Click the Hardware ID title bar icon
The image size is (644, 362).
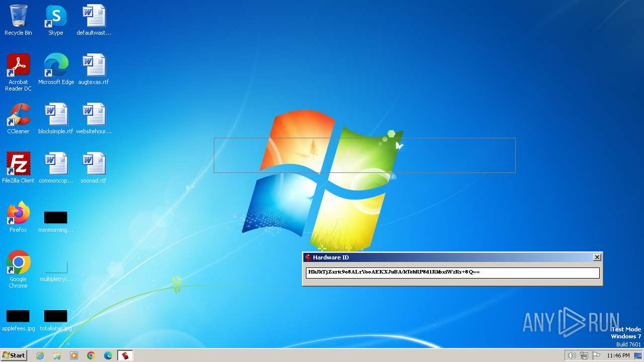pos(308,257)
